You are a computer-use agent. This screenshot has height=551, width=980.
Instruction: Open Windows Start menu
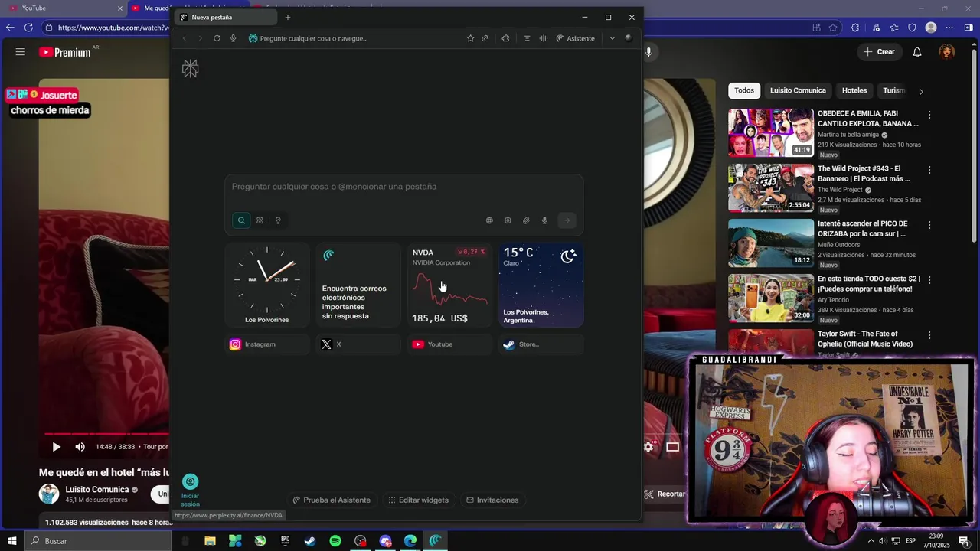pyautogui.click(x=11, y=541)
